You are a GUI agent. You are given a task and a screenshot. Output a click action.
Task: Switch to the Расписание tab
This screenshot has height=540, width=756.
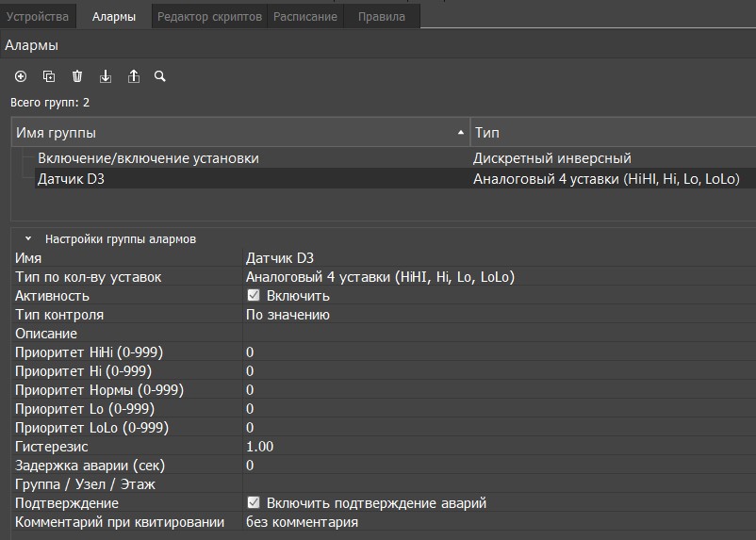point(305,17)
